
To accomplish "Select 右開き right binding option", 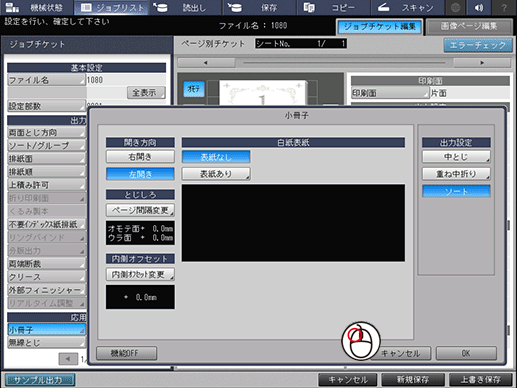I will coord(140,156).
